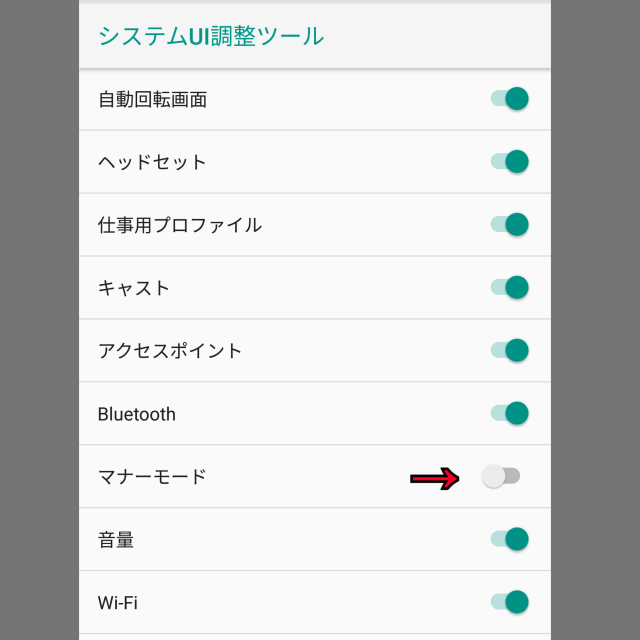Viewport: 640px width, 640px height.
Task: Select the アクセスポイント label text
Action: pos(170,352)
